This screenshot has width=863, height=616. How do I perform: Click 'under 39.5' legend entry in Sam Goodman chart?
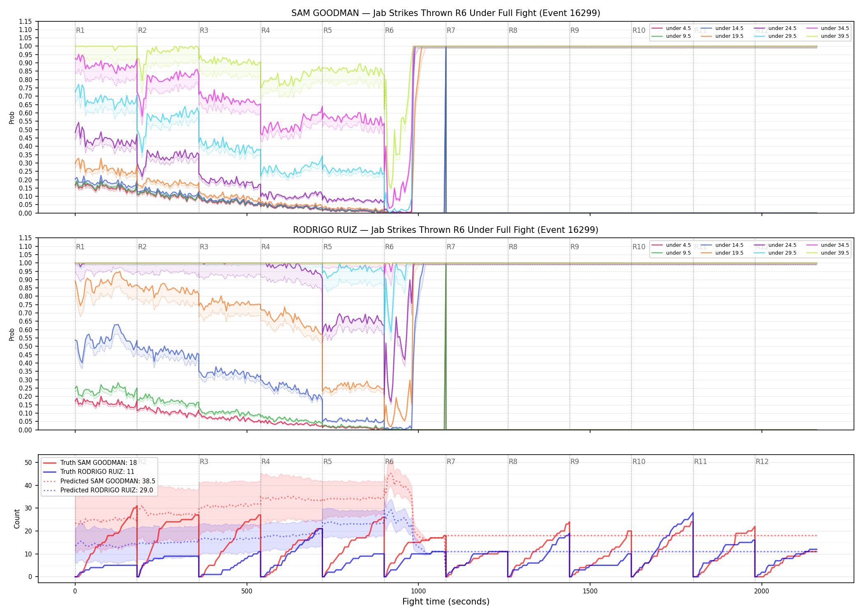pyautogui.click(x=828, y=36)
